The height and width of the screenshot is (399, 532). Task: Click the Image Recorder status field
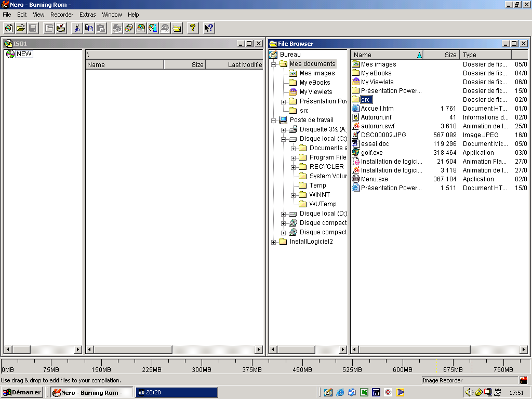tap(470, 380)
